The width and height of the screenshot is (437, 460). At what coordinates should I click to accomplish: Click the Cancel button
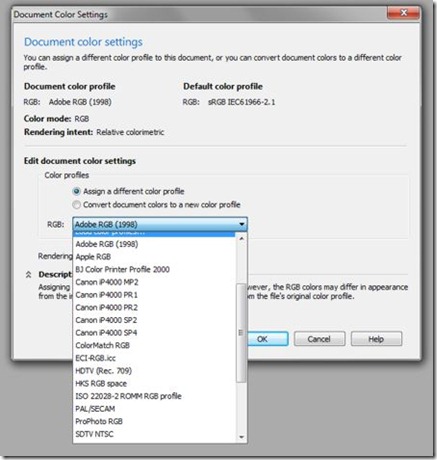click(319, 339)
